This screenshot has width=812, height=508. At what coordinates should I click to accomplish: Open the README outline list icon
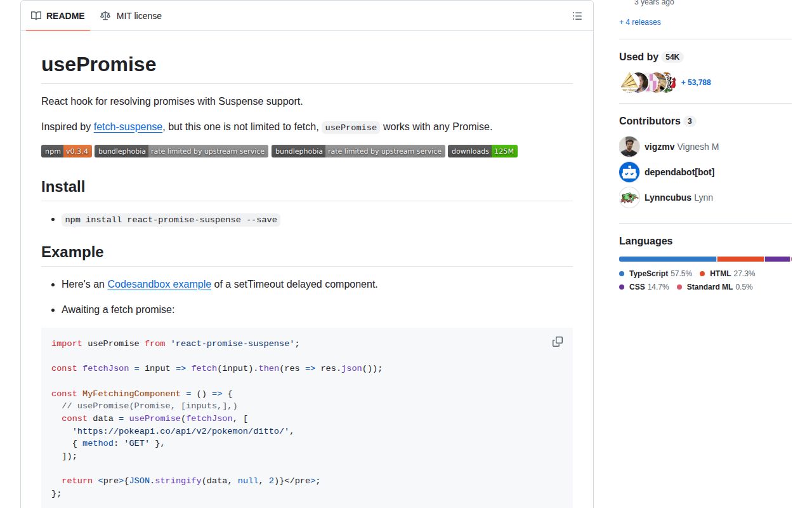[x=577, y=16]
